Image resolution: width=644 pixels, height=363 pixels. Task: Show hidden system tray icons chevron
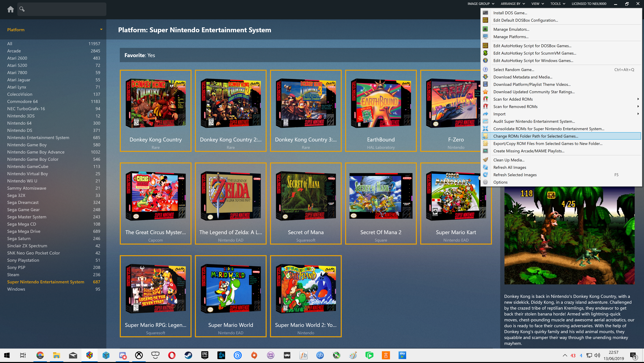click(565, 355)
